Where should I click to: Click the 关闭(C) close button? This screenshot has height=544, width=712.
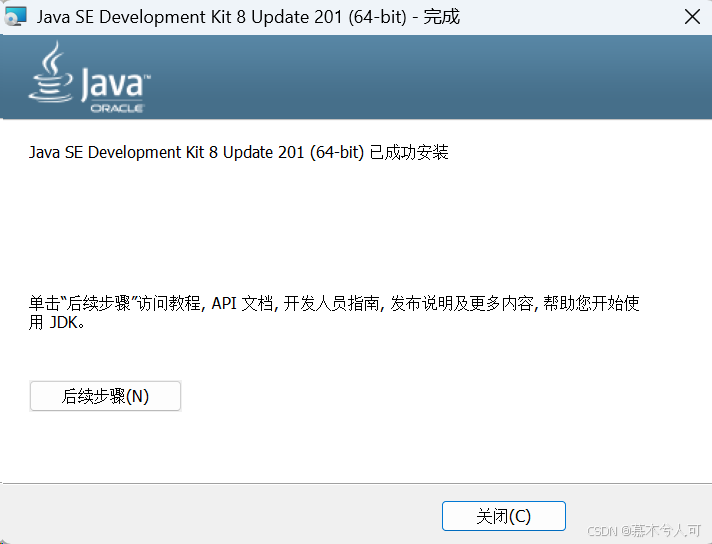504,516
